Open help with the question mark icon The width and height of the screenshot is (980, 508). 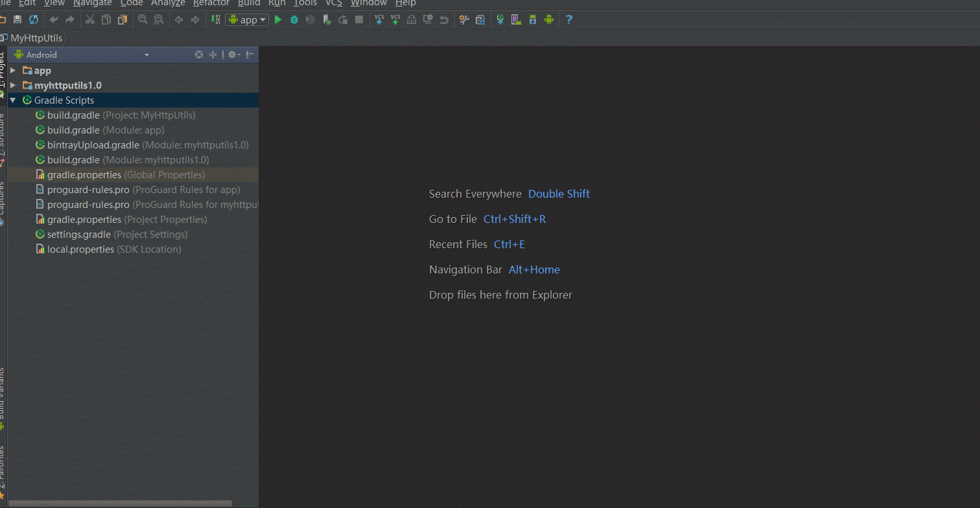coord(568,20)
